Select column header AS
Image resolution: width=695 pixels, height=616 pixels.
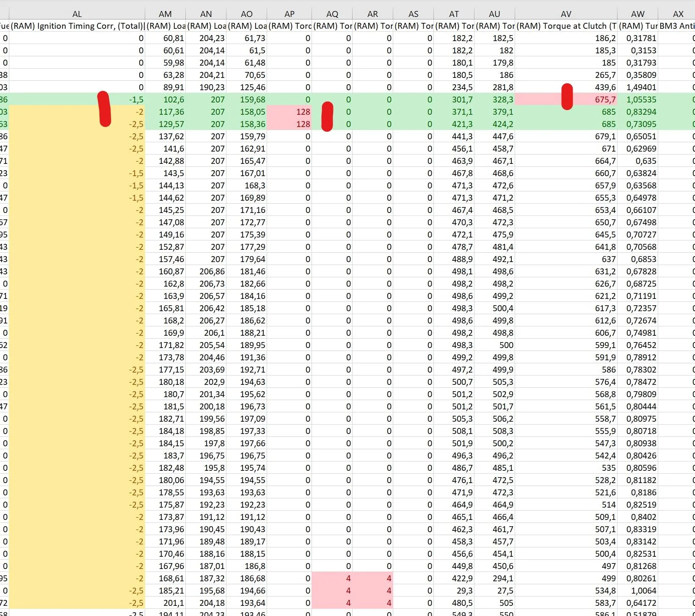coord(413,14)
